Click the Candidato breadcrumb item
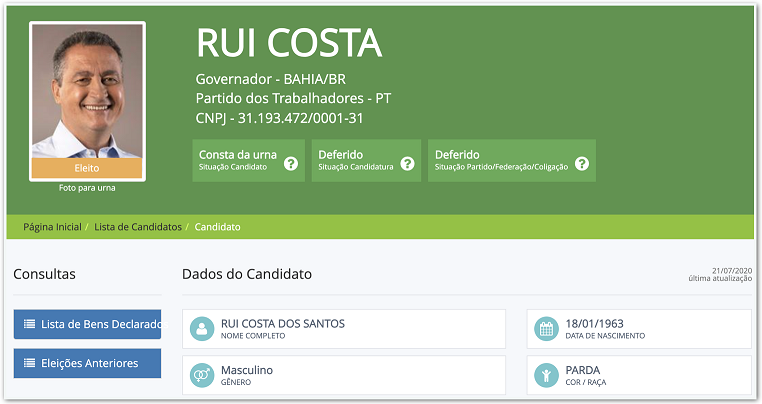Screen dimensions: 762x404 pyautogui.click(x=217, y=227)
